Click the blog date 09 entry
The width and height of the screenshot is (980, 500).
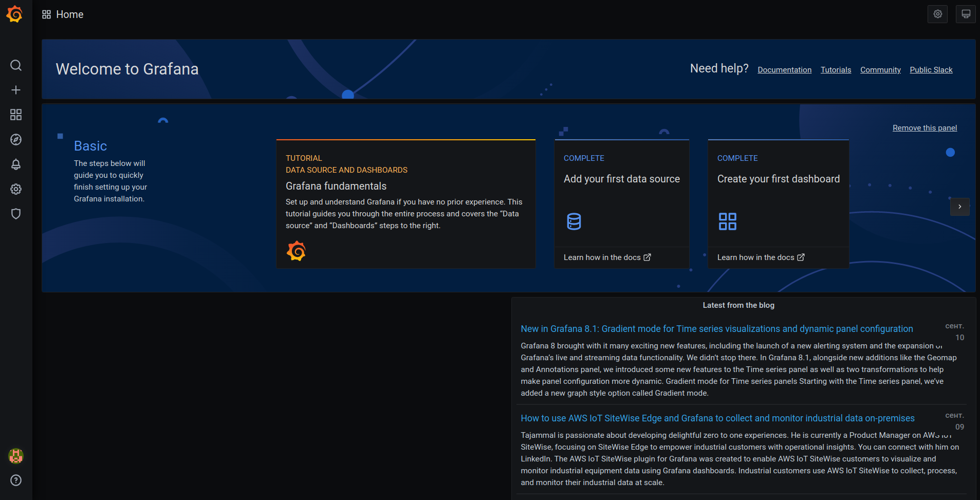click(x=955, y=421)
